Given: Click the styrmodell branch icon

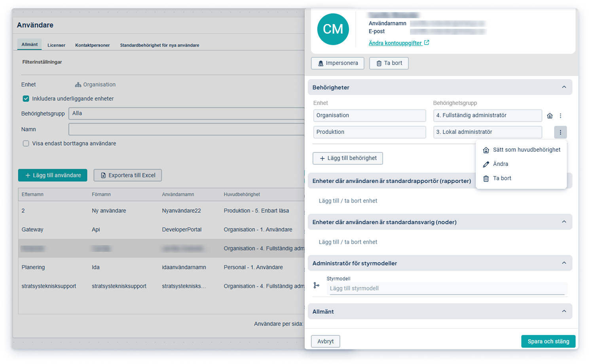Looking at the screenshot, I should [x=316, y=285].
